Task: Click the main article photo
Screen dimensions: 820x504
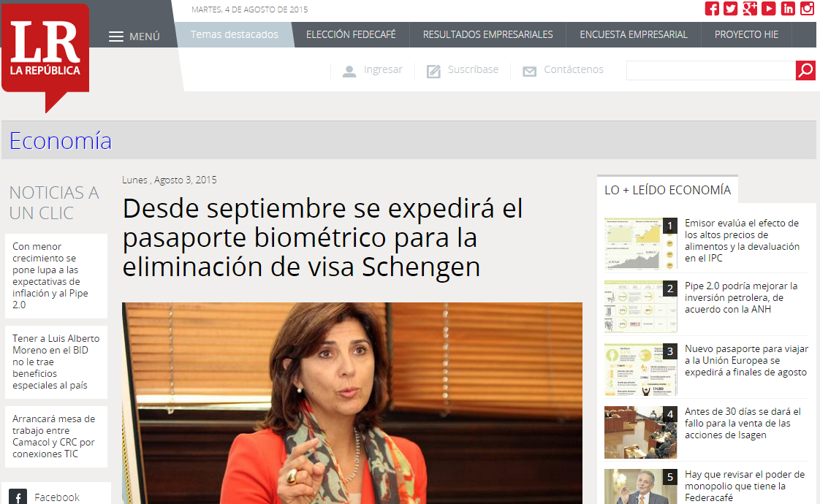Action: pos(352,403)
